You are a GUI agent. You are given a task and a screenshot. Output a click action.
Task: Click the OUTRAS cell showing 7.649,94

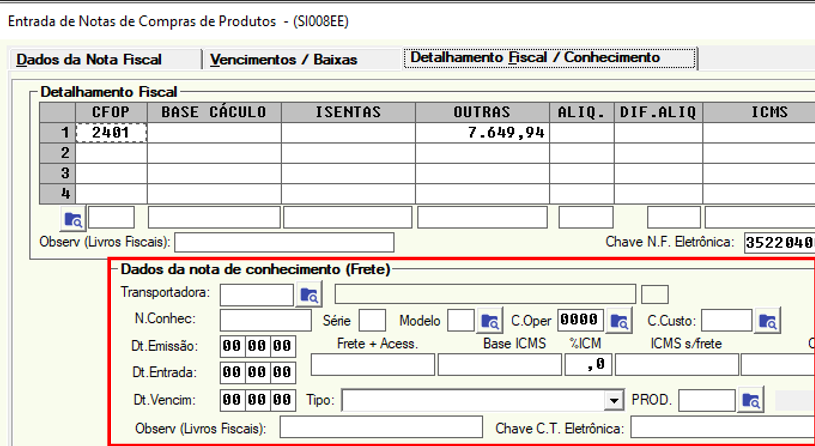(x=482, y=132)
